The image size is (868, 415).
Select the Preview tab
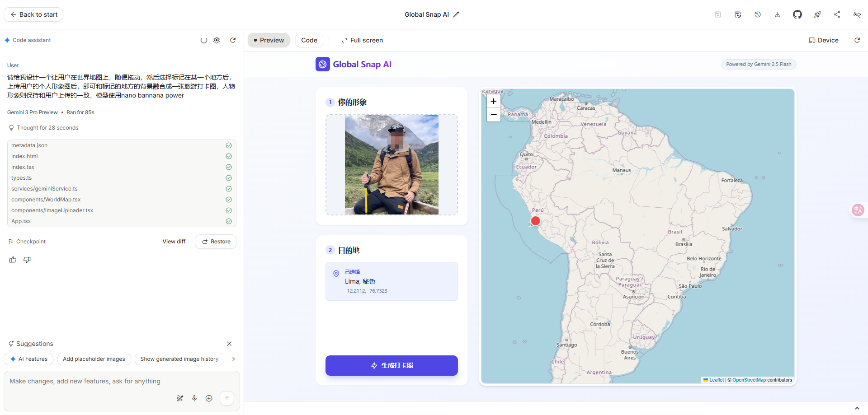coord(269,40)
